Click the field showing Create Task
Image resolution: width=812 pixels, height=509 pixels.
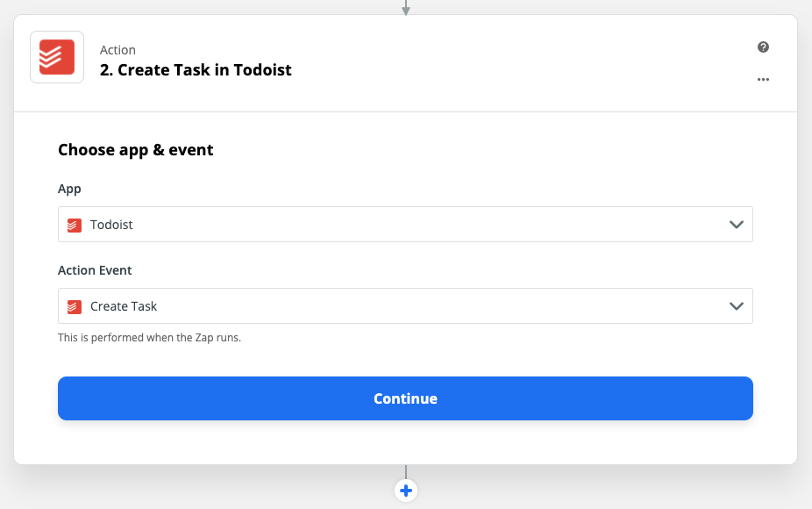pyautogui.click(x=405, y=306)
